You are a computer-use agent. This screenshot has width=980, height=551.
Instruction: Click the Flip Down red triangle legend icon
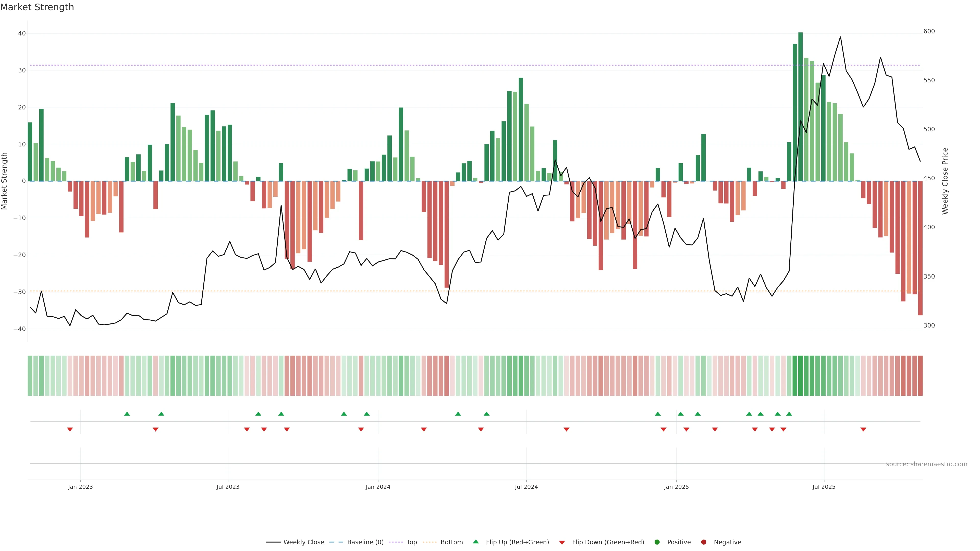coord(562,543)
